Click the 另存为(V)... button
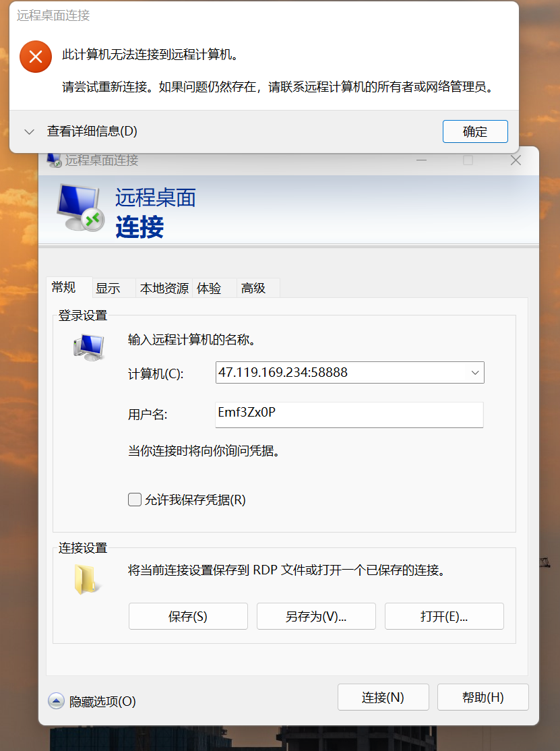 pos(316,616)
